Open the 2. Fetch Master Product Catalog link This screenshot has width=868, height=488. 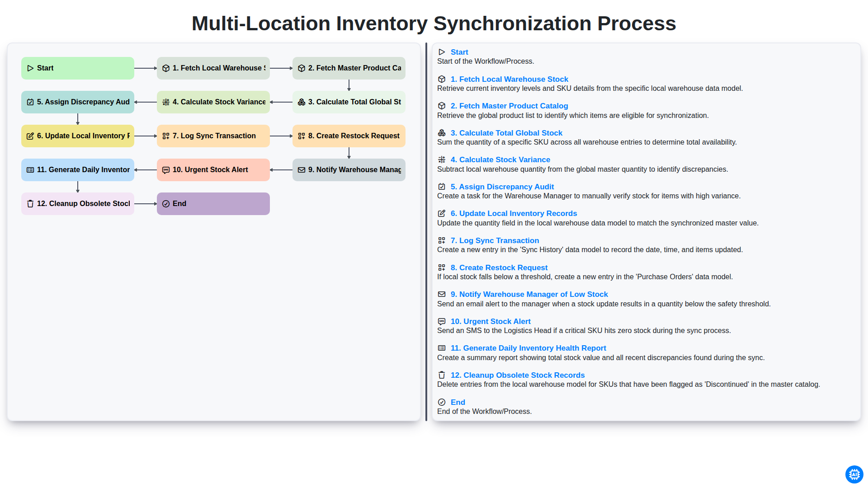[x=509, y=106]
